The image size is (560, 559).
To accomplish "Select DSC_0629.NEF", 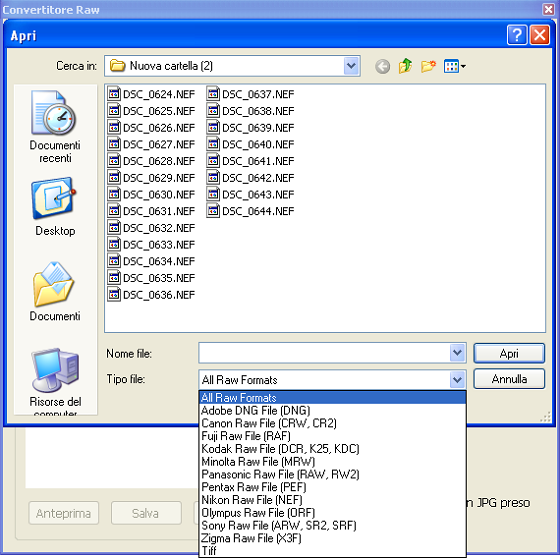I will click(x=151, y=178).
